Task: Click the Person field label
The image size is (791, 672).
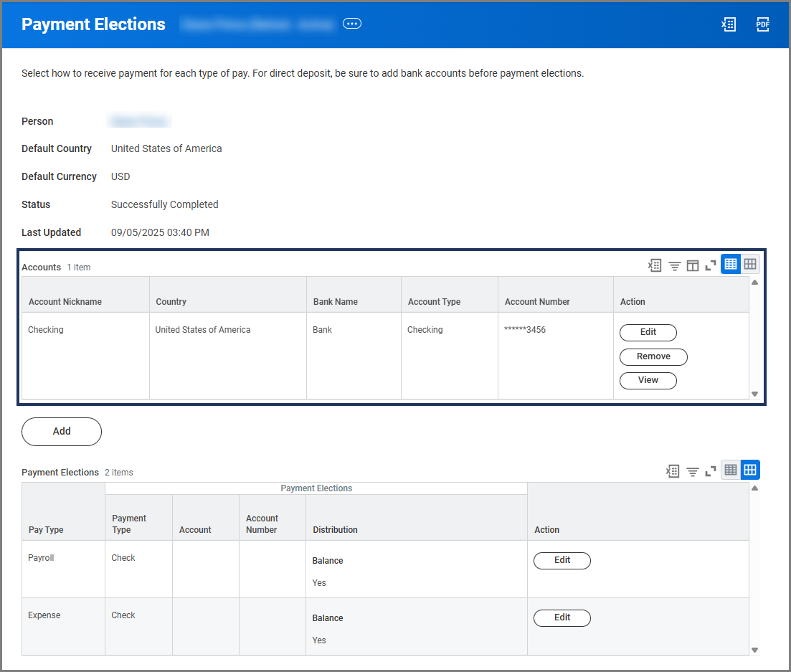Action: [37, 122]
